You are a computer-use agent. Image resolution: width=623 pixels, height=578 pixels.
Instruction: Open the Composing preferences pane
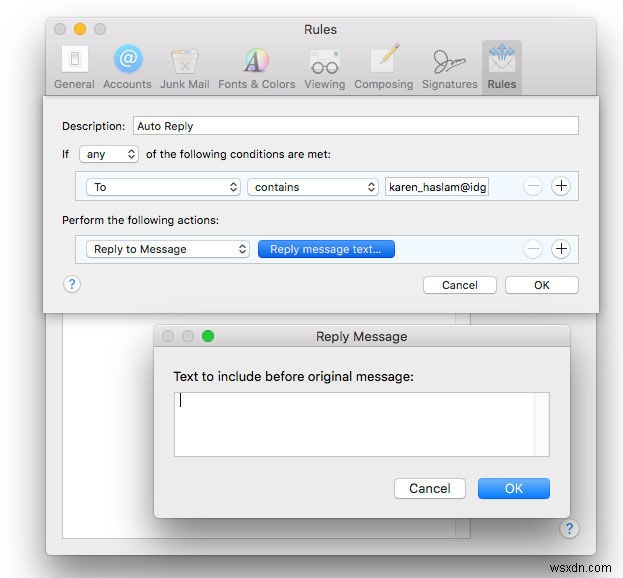[x=383, y=68]
